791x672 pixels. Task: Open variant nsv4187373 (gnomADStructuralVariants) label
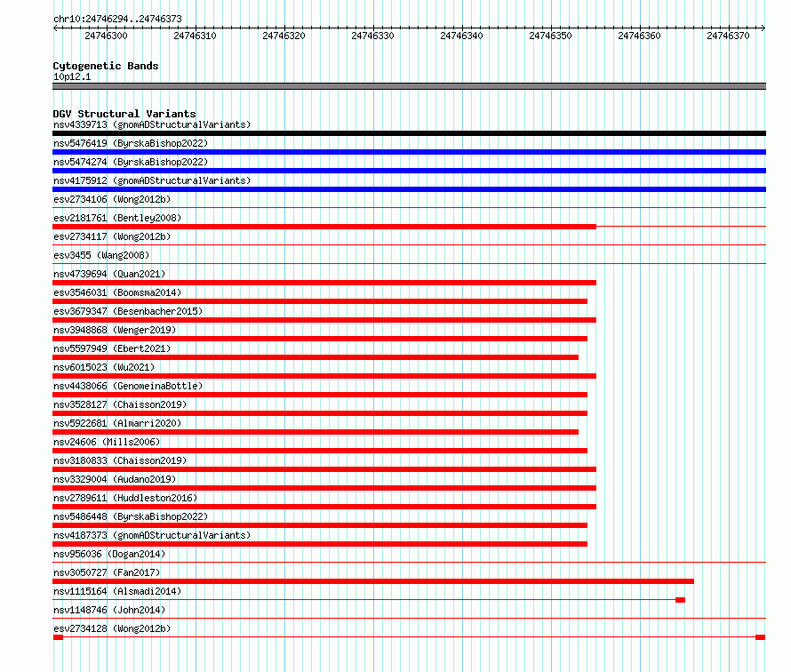click(152, 535)
